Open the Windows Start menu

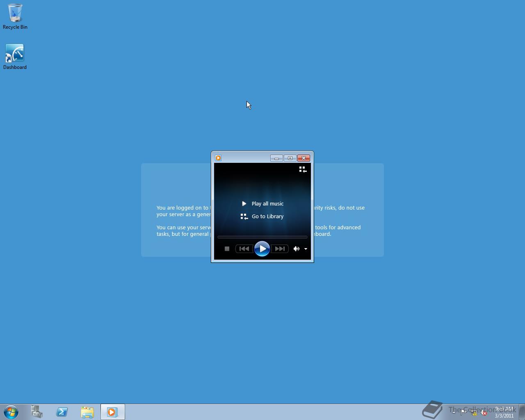tap(11, 412)
